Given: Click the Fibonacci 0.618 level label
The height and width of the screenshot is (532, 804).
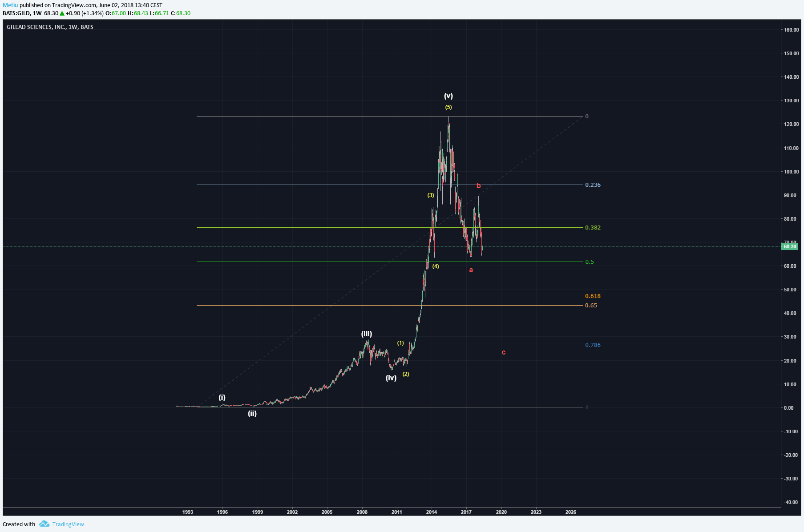Looking at the screenshot, I should pyautogui.click(x=593, y=296).
